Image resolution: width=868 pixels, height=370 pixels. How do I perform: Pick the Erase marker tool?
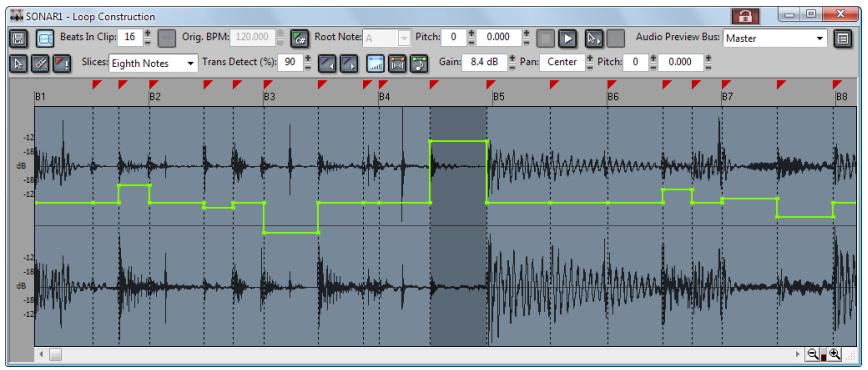pyautogui.click(x=39, y=63)
